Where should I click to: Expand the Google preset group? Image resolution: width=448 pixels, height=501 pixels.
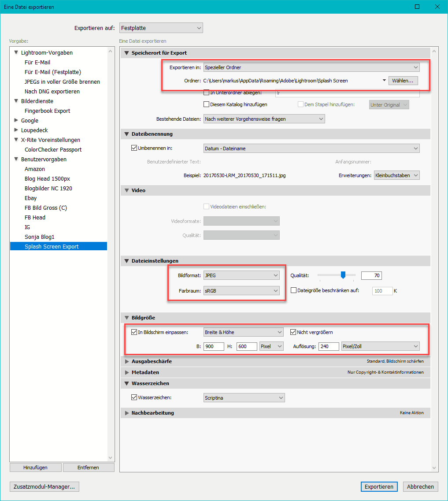[x=16, y=120]
